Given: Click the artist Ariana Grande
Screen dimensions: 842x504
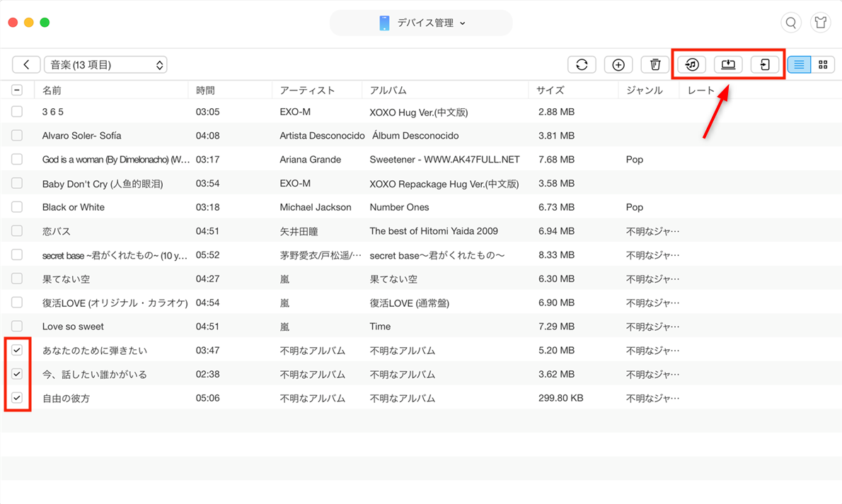Looking at the screenshot, I should coord(311,160).
